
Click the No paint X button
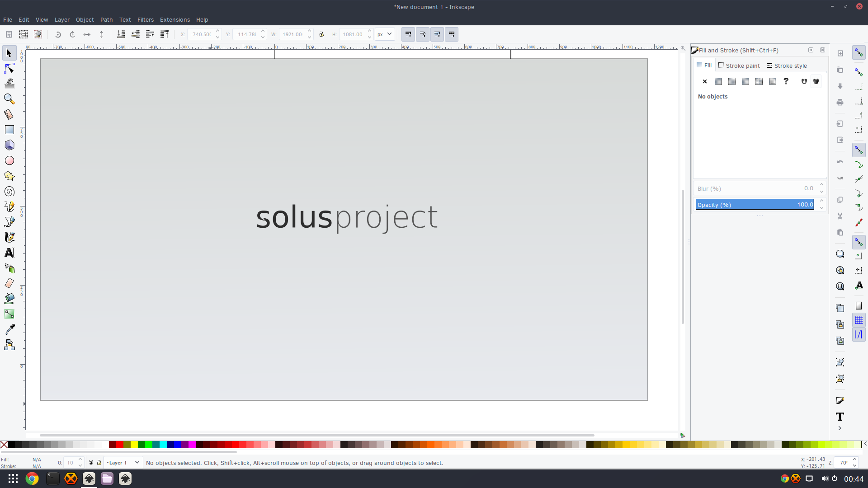(x=704, y=82)
